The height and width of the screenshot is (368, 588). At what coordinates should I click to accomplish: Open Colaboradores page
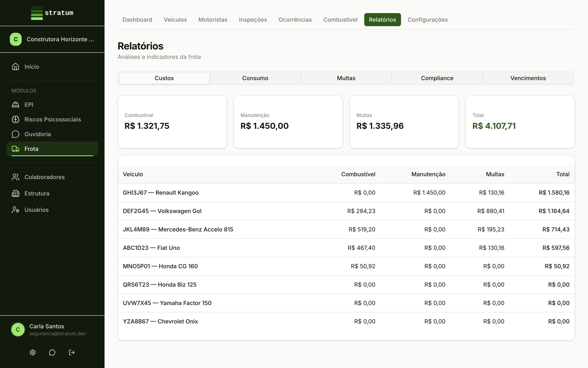pyautogui.click(x=52, y=177)
